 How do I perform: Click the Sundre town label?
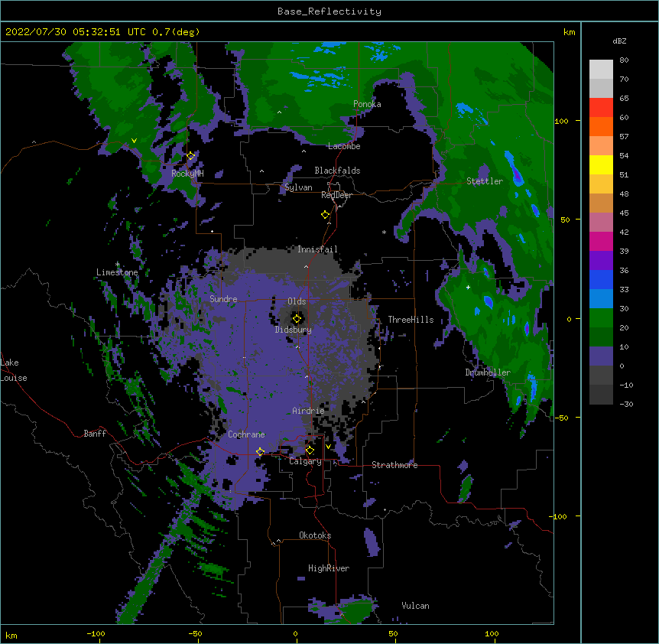click(x=223, y=299)
